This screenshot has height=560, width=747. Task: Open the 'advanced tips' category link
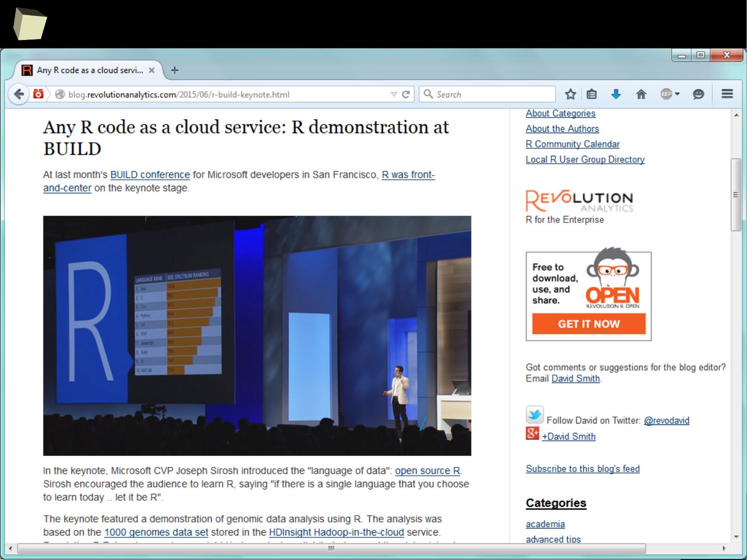553,539
